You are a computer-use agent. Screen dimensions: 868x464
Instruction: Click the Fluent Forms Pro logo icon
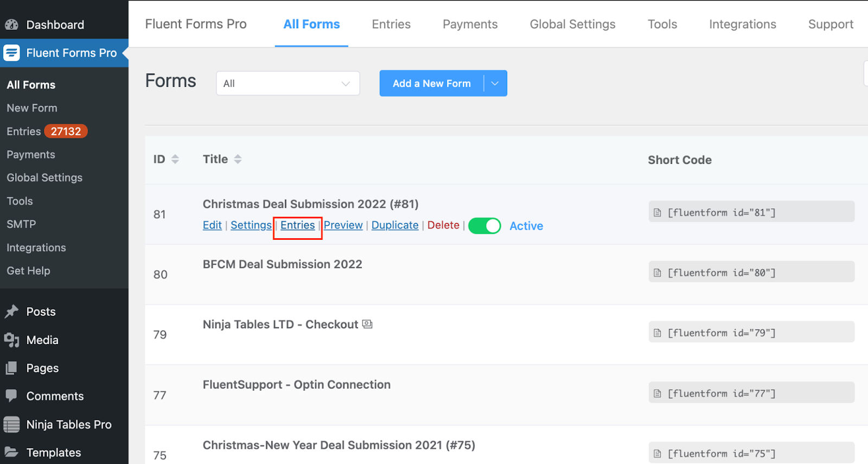tap(11, 53)
